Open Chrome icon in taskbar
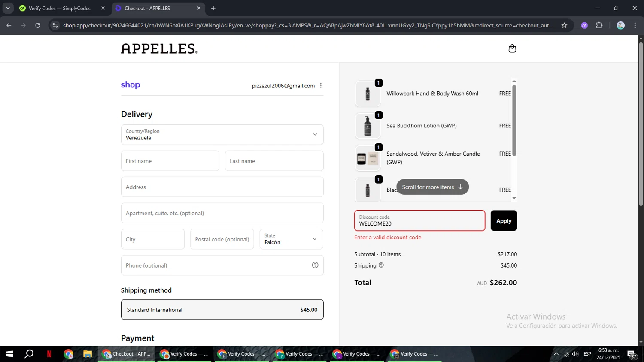644x362 pixels. tap(69, 354)
